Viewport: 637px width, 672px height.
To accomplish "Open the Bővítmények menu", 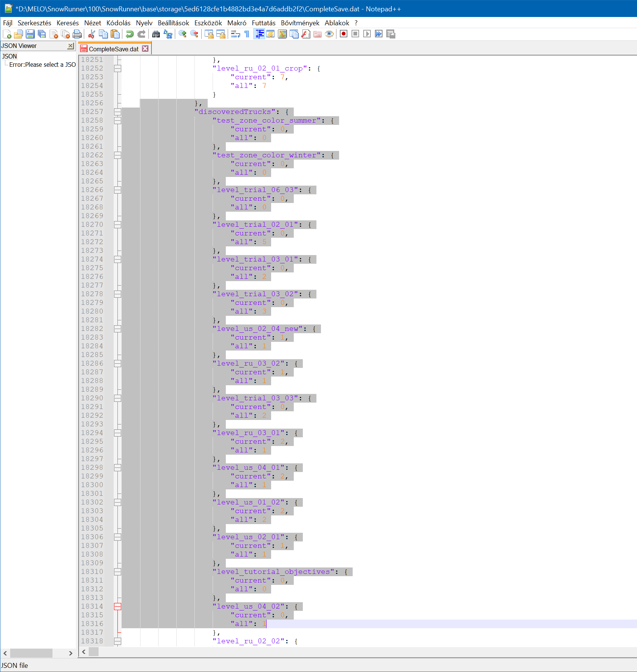I will coord(300,23).
